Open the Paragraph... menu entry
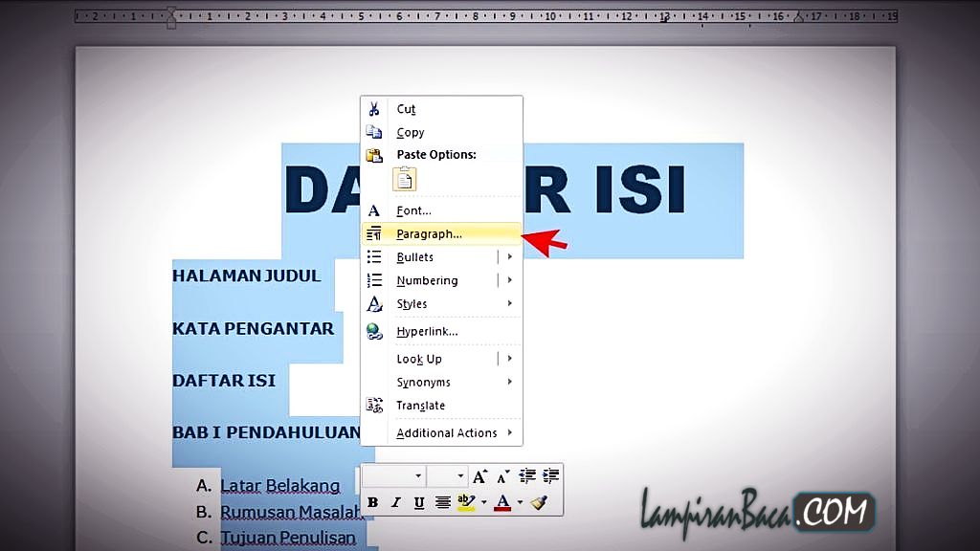980x551 pixels. tap(442, 233)
